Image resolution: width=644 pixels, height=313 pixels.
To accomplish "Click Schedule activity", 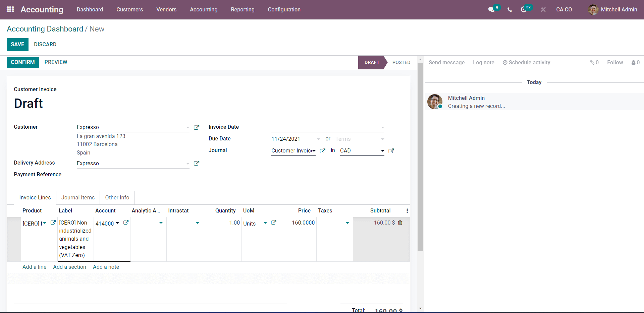I will click(526, 62).
